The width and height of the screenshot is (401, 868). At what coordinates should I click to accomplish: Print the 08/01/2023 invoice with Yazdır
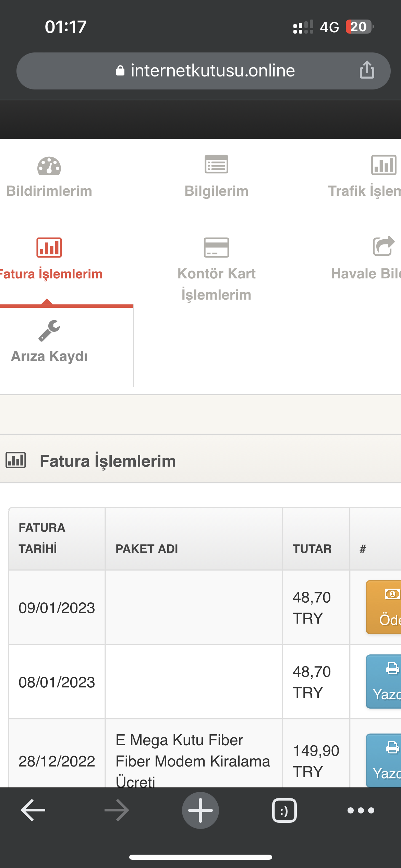[384, 682]
